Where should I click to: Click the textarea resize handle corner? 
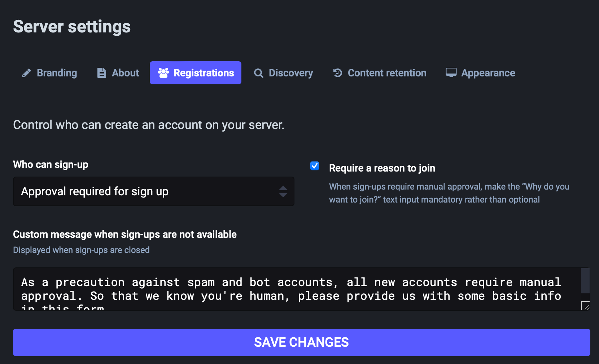[x=586, y=306]
